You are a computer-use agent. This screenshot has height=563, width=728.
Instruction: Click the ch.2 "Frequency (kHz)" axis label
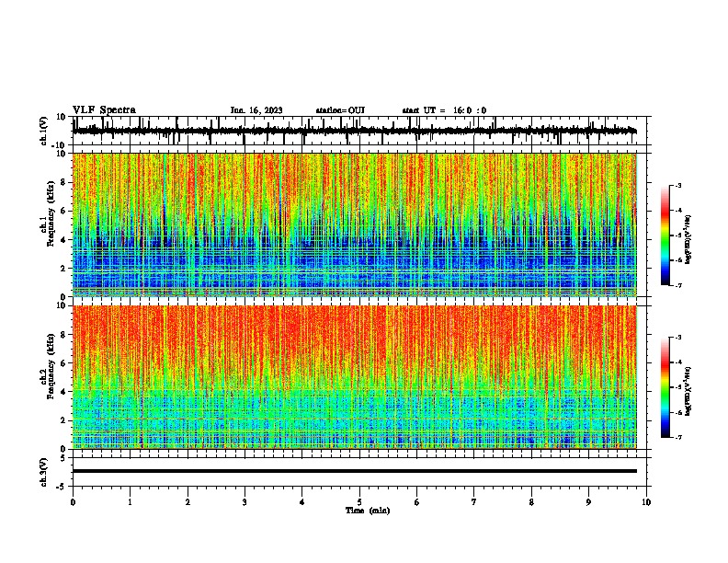(x=51, y=366)
